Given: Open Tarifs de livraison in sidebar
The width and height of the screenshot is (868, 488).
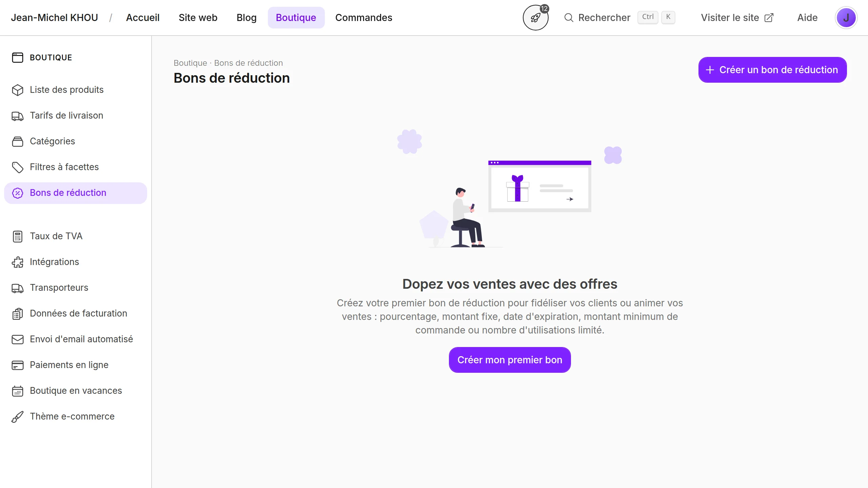Looking at the screenshot, I should pos(66,116).
